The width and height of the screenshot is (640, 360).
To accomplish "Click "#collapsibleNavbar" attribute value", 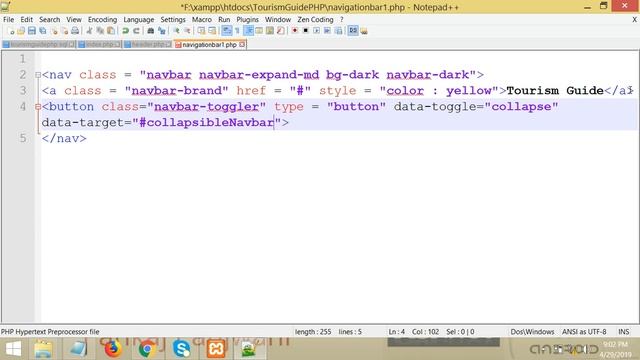I will tap(207, 122).
